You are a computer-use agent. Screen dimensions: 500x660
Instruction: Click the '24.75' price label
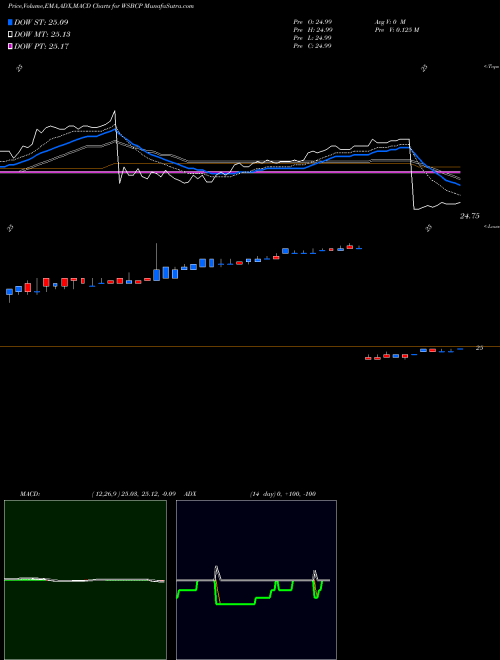point(469,216)
